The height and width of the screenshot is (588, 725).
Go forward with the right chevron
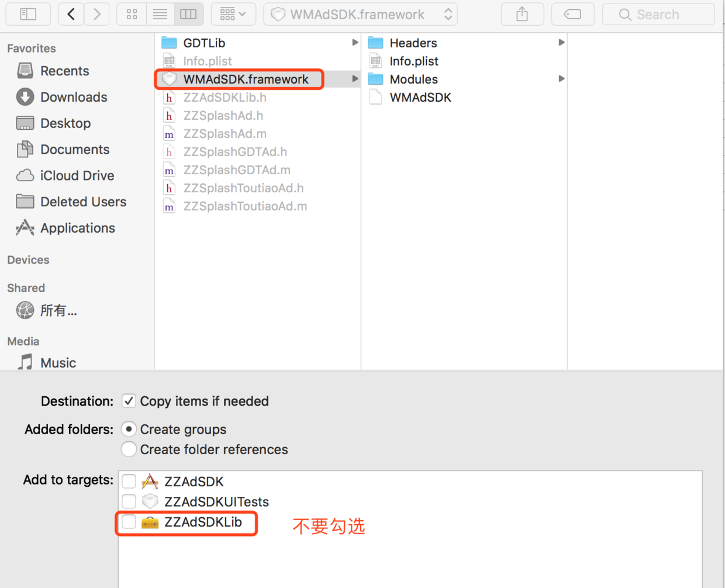click(x=96, y=14)
